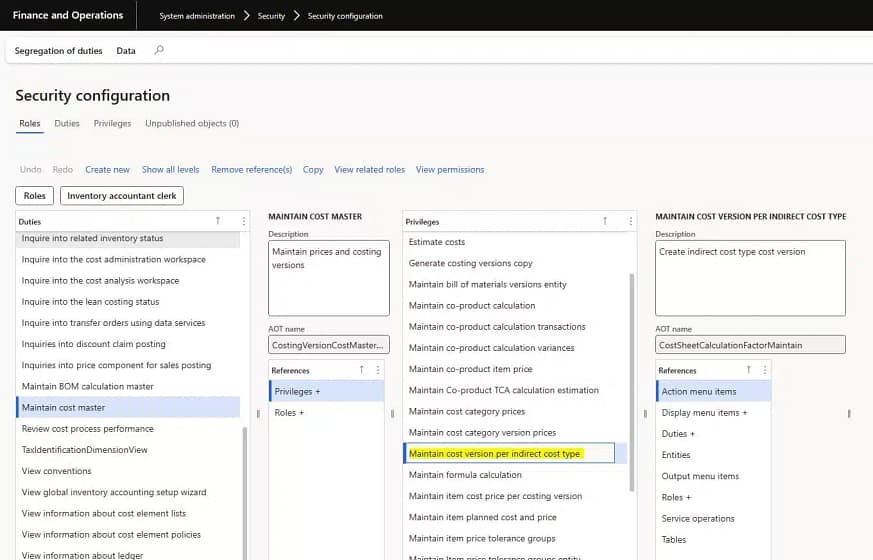
Task: Select duty Maintain cost master
Action: pos(128,407)
